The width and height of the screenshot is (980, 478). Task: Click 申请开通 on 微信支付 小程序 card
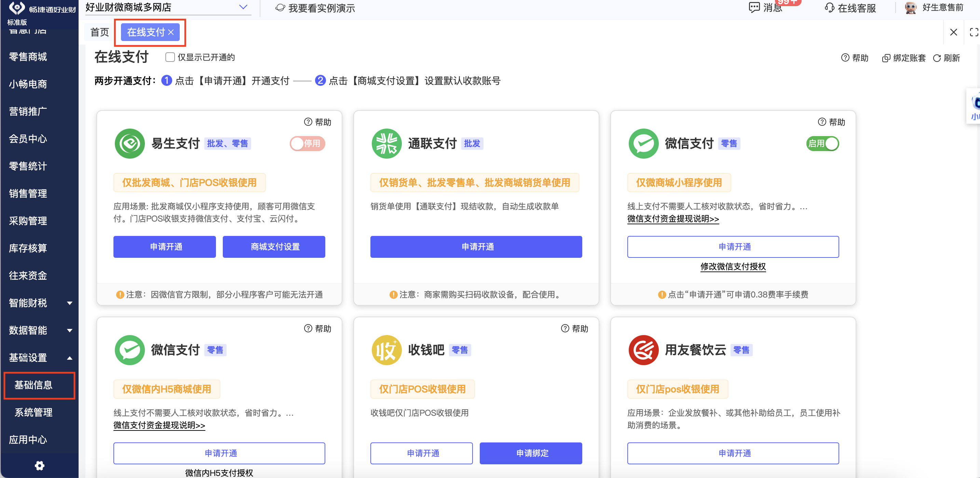click(733, 247)
